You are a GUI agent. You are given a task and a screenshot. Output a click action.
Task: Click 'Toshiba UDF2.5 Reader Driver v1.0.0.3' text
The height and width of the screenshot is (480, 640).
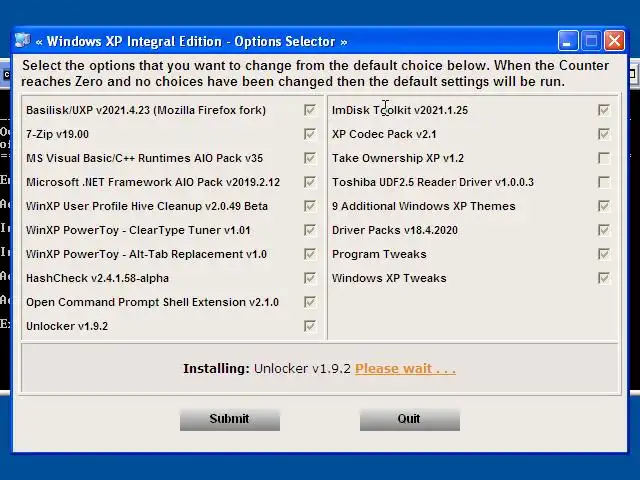[433, 182]
